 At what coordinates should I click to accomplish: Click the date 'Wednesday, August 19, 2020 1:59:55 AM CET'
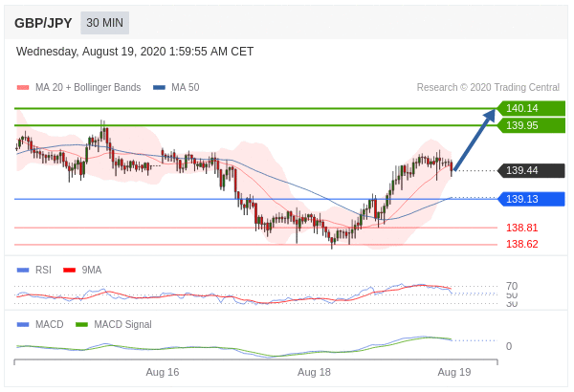tap(135, 52)
